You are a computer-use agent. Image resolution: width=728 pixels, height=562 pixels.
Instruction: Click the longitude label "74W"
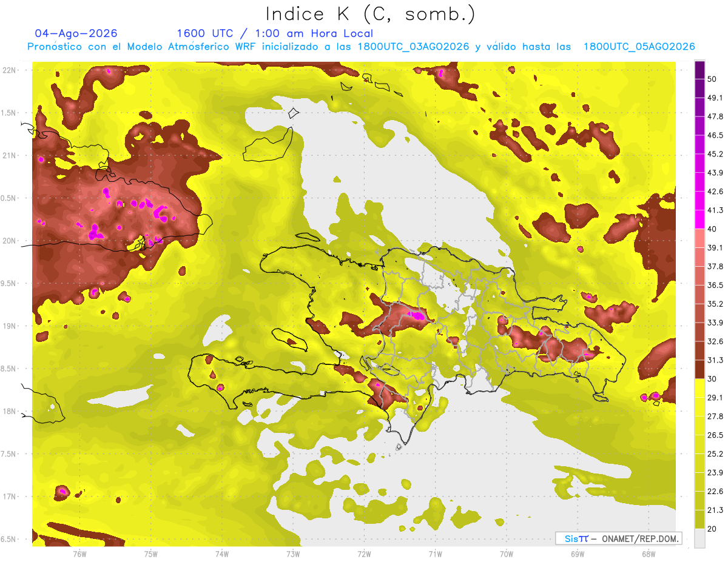(x=222, y=554)
